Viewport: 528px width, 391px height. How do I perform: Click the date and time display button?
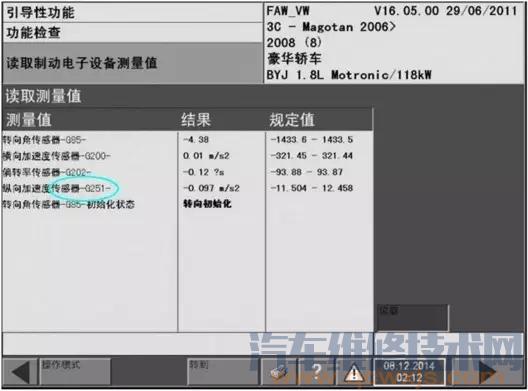click(409, 372)
